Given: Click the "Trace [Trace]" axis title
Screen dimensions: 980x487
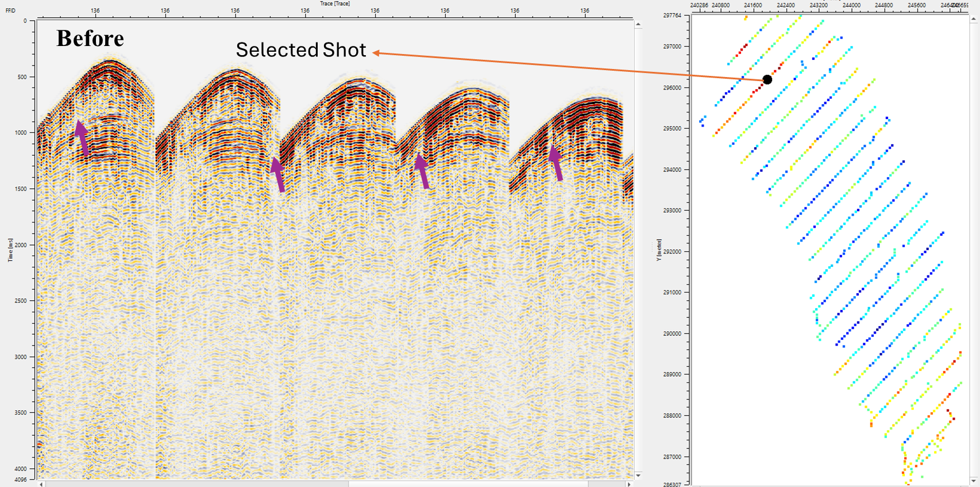Looking at the screenshot, I should click(x=335, y=3).
